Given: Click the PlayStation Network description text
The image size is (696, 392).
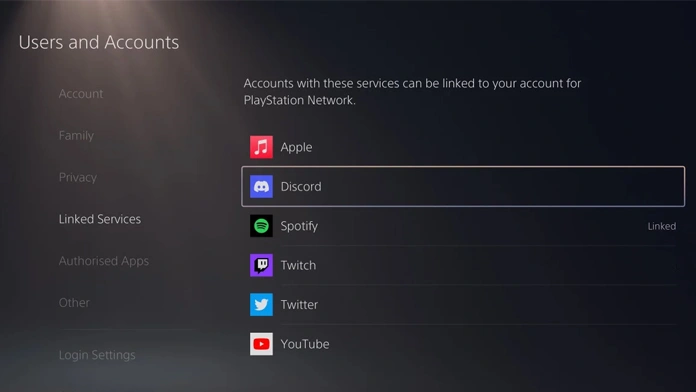Looking at the screenshot, I should pos(412,92).
